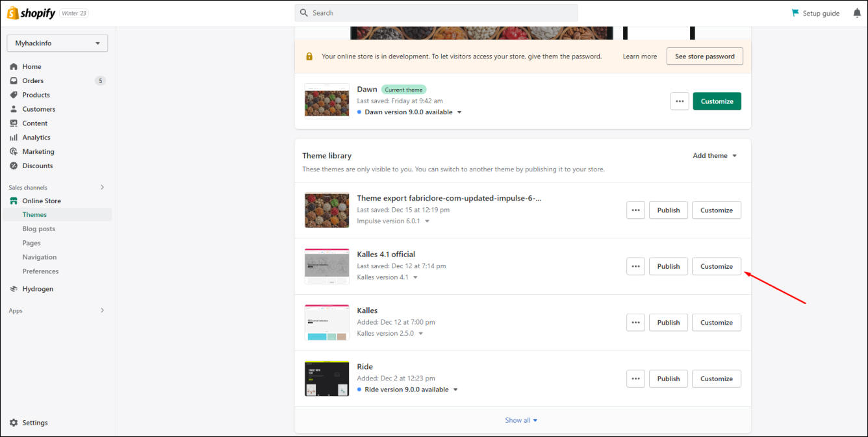Click 'Added: Dec 2 at 12:23 pm' text
This screenshot has width=868, height=437.
tap(396, 379)
